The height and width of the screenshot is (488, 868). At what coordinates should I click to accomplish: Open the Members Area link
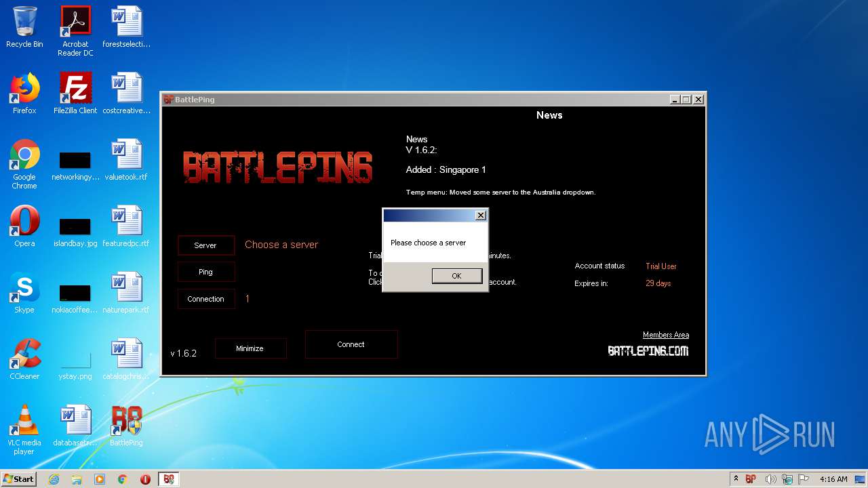coord(666,335)
